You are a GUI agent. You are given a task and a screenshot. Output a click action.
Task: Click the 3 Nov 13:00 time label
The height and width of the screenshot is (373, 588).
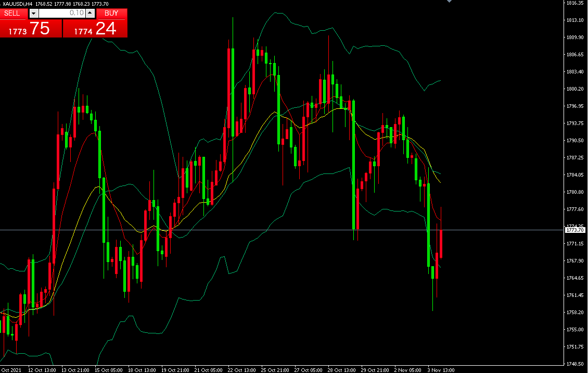click(441, 370)
